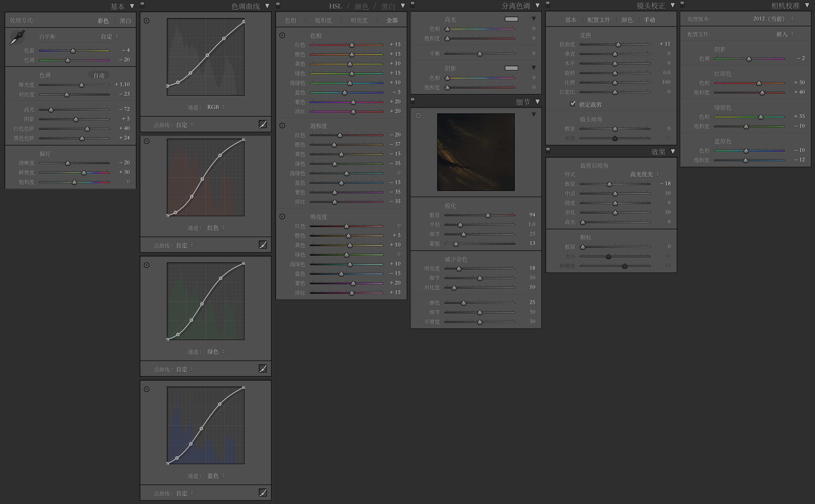Switch to the 饱和度 tab in HSL

323,21
